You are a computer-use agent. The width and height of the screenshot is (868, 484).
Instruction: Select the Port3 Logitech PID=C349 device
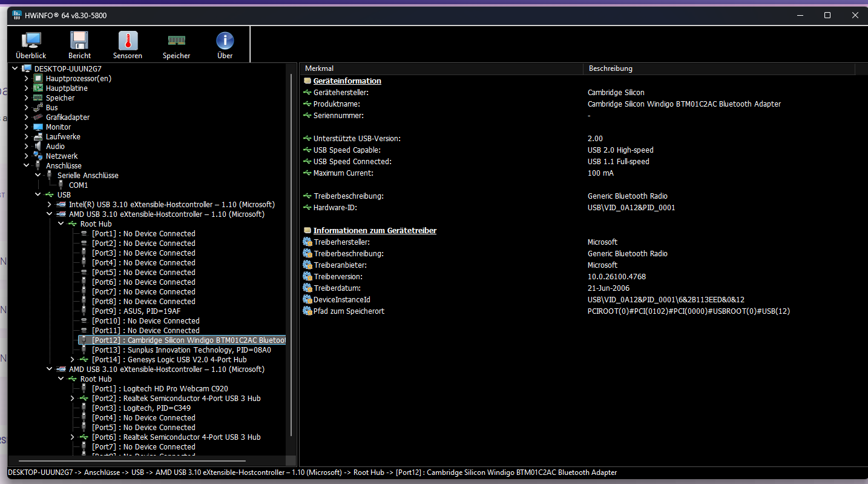coord(141,408)
